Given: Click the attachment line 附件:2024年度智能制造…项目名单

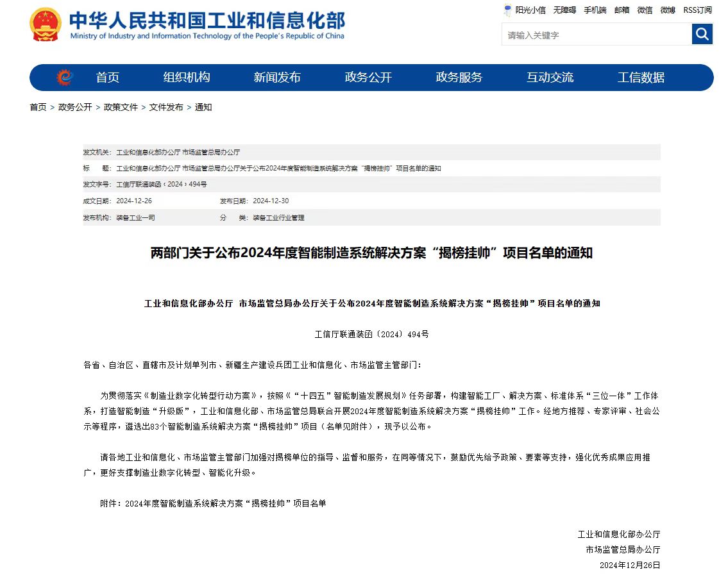Looking at the screenshot, I should (x=213, y=504).
